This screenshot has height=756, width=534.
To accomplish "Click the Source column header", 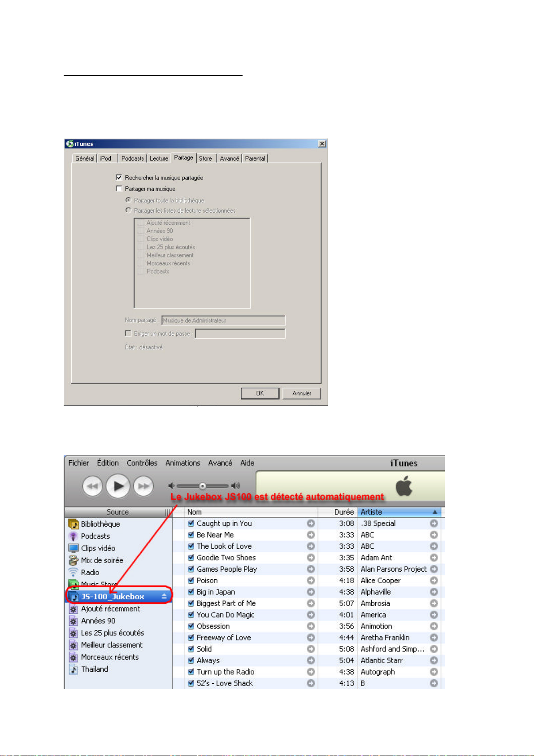I will [x=117, y=512].
